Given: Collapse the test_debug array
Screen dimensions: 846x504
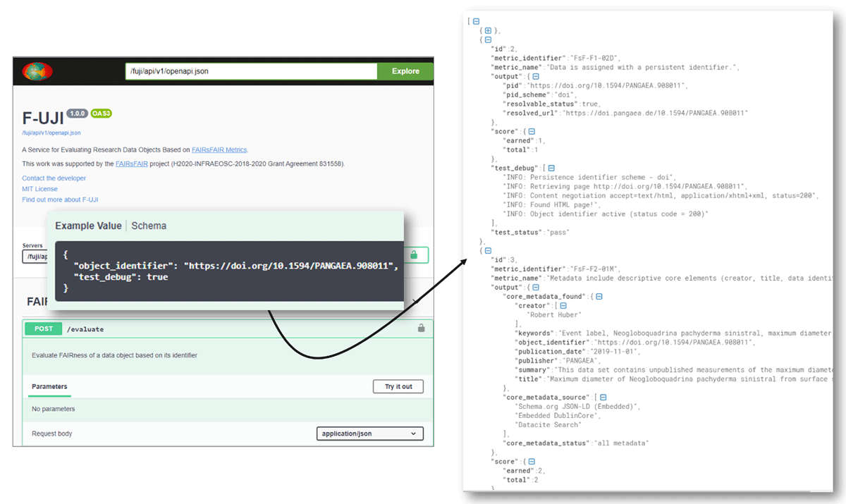Looking at the screenshot, I should coord(551,168).
